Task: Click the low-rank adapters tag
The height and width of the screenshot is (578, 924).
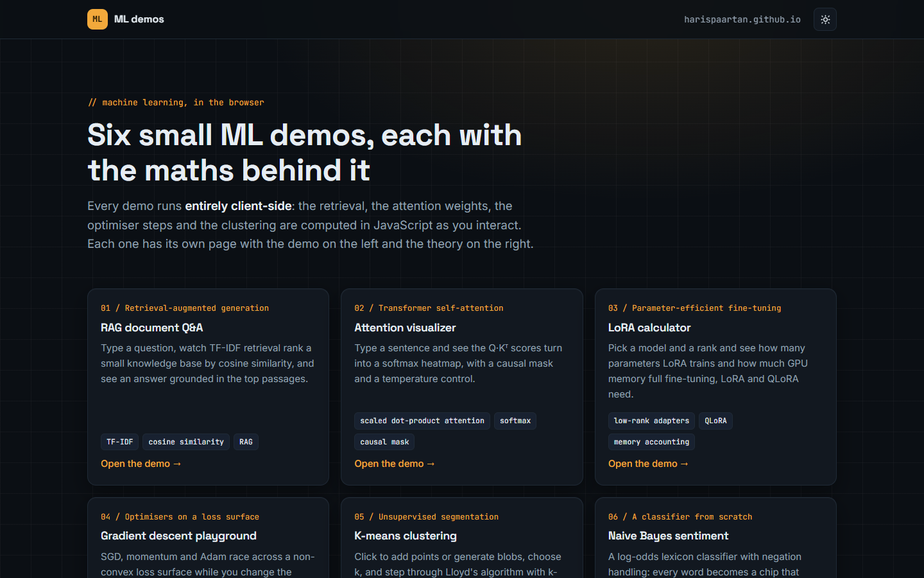Action: [651, 421]
